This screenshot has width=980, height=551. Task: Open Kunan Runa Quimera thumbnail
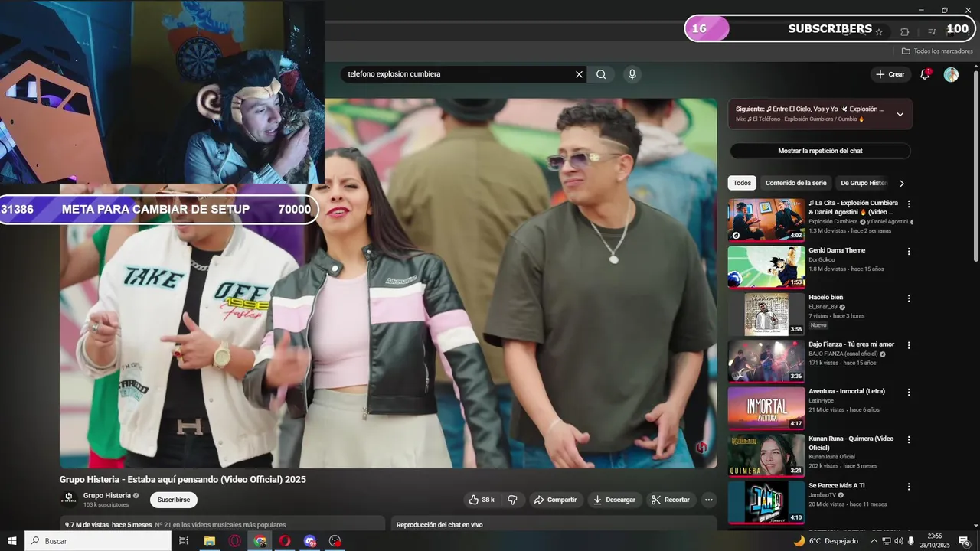766,455
